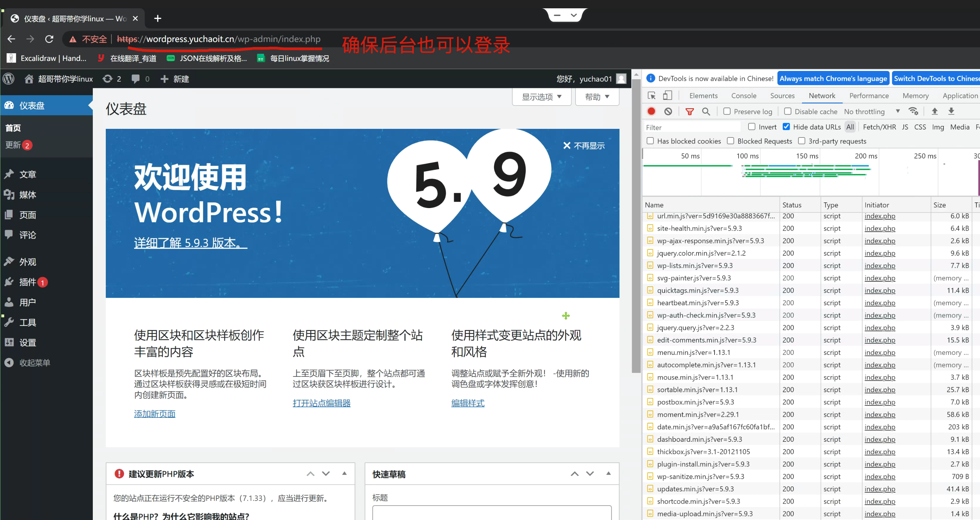Open the No throttling dropdown

tap(871, 111)
